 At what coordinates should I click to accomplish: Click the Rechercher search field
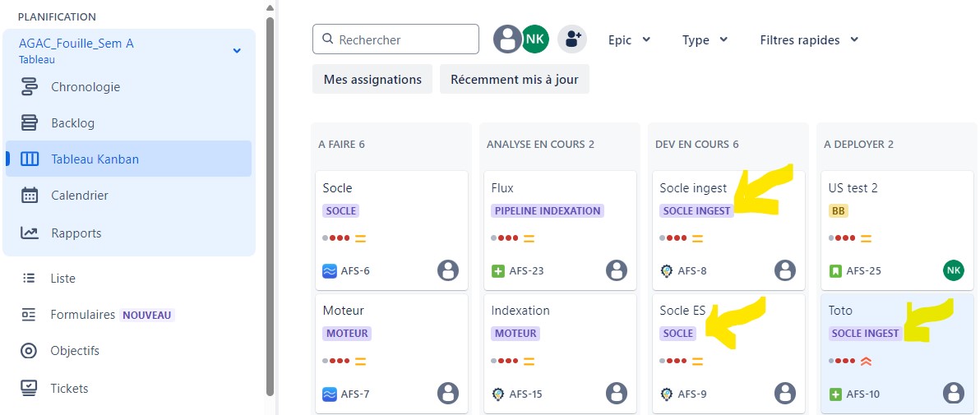[395, 39]
